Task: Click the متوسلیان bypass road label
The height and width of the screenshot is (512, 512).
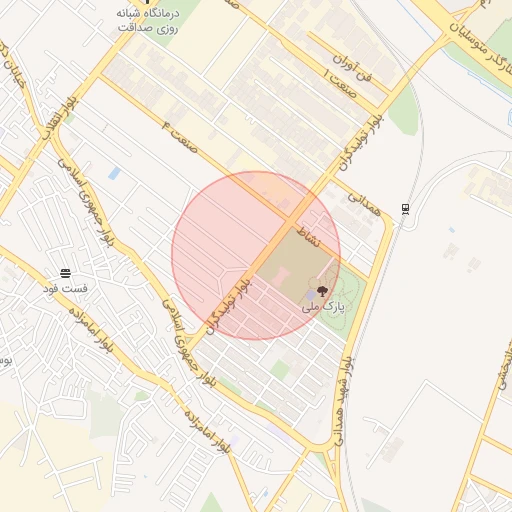Action: click(482, 48)
